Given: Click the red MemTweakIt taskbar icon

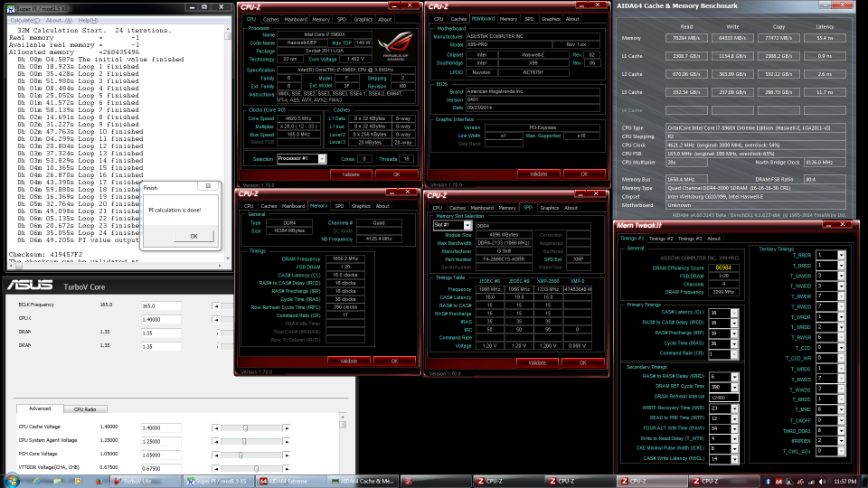Looking at the screenshot, I should pyautogui.click(x=408, y=482).
